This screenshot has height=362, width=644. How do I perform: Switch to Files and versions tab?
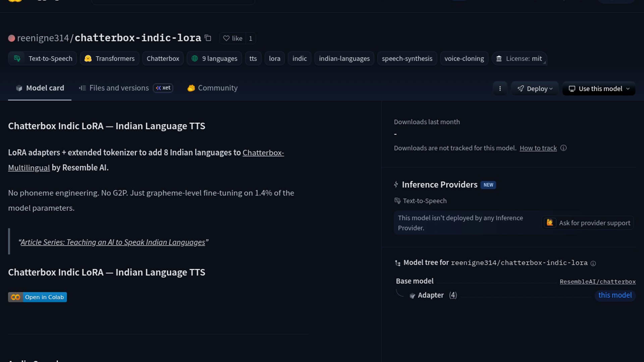(x=119, y=88)
